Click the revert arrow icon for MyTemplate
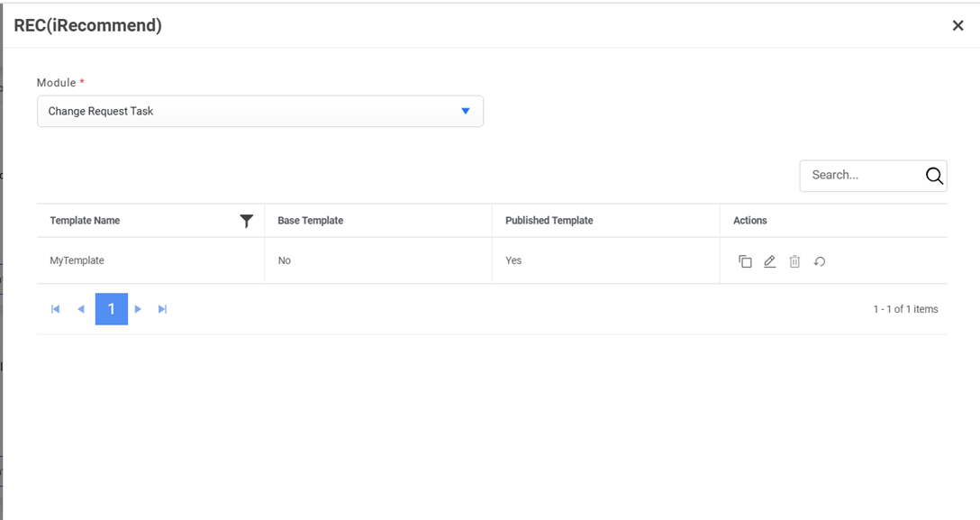 point(820,261)
